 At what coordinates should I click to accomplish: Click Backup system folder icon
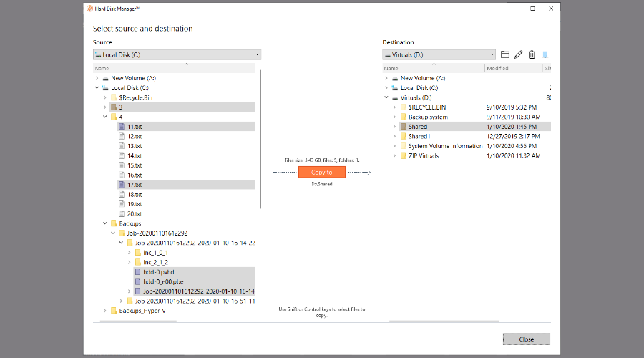[x=404, y=117]
